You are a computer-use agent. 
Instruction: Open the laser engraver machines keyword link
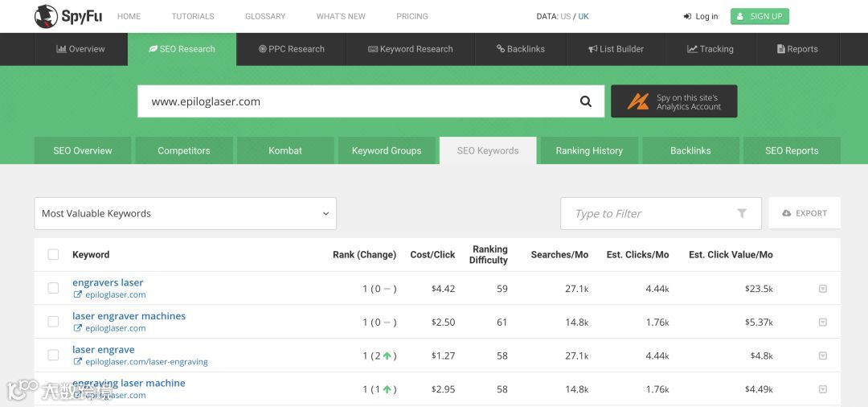(x=129, y=315)
